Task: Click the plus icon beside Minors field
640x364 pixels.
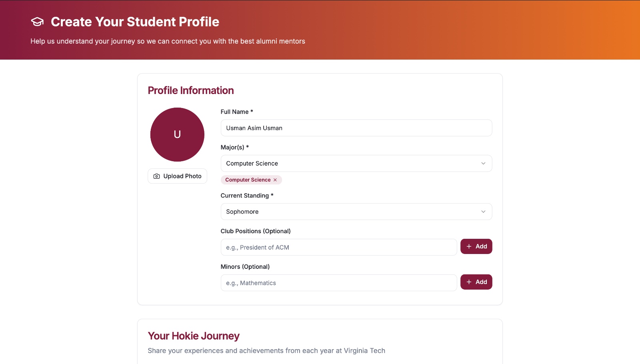Action: tap(469, 282)
